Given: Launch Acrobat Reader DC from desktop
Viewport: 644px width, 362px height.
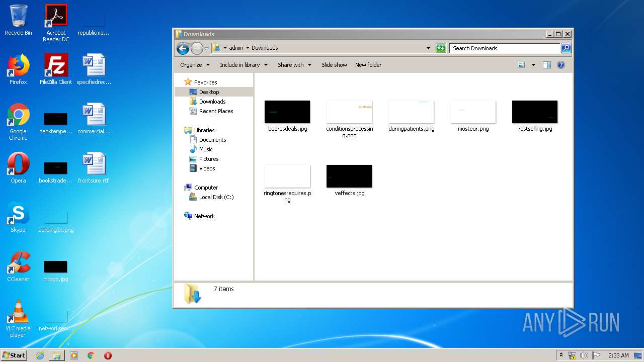Looking at the screenshot, I should (x=56, y=23).
